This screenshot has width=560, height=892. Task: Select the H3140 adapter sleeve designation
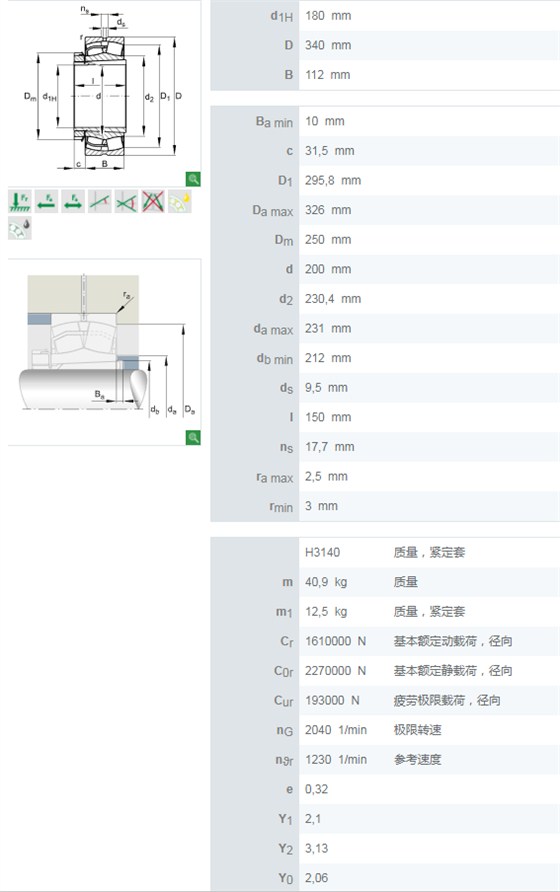(x=322, y=552)
